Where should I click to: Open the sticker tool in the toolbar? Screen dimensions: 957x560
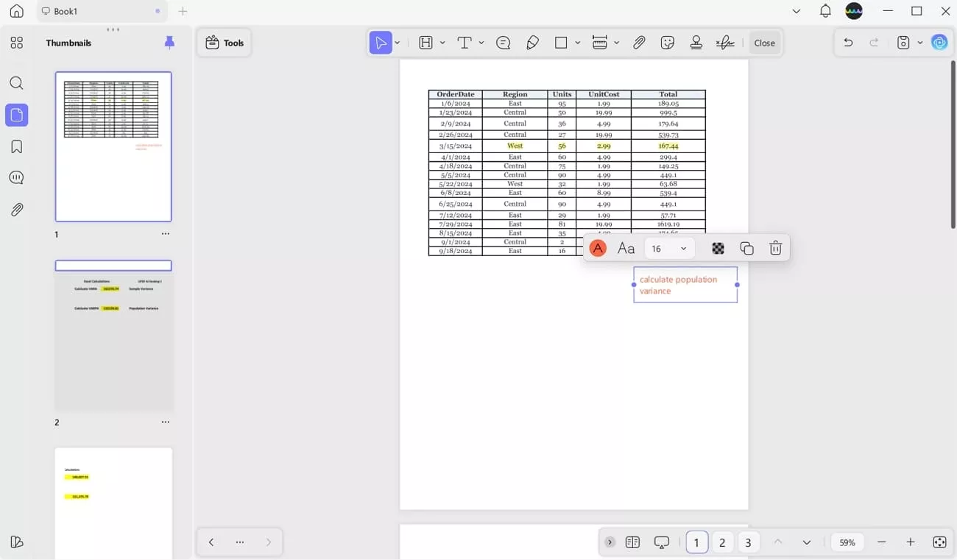667,43
